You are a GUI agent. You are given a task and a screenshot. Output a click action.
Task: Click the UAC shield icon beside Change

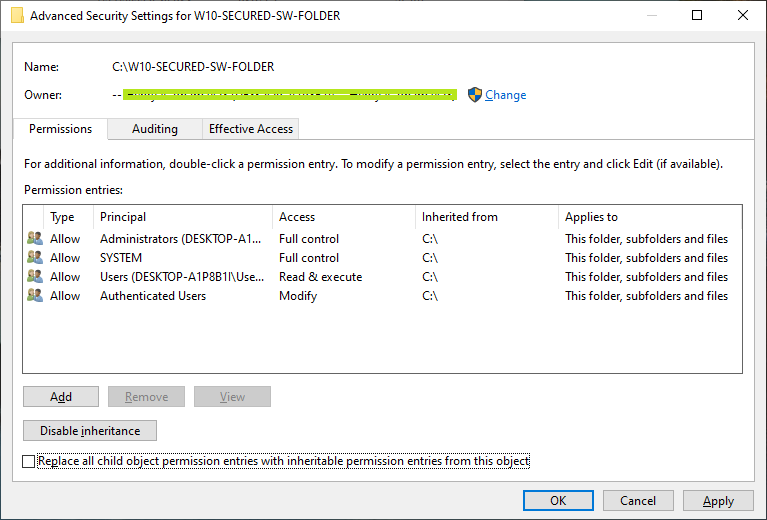click(x=474, y=94)
